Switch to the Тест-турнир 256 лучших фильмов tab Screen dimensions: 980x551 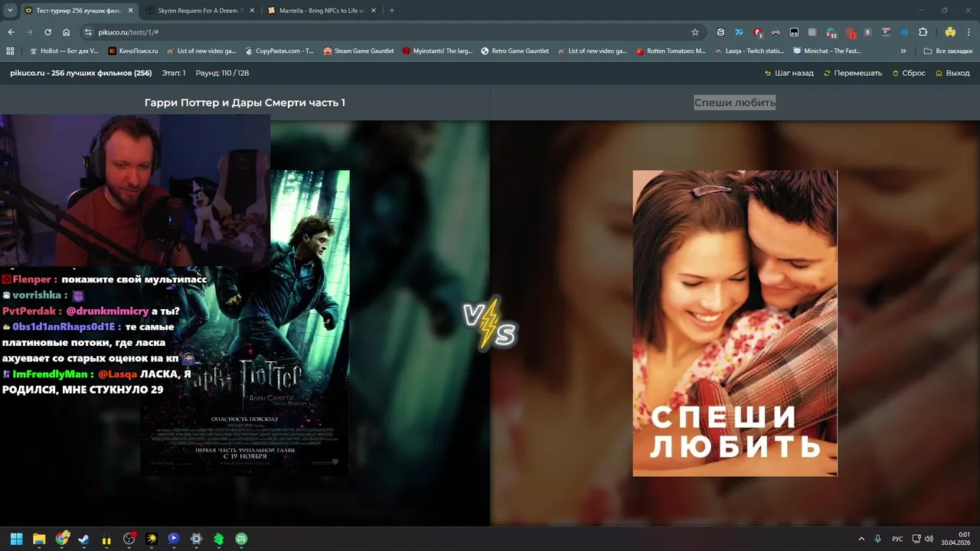[x=77, y=11]
